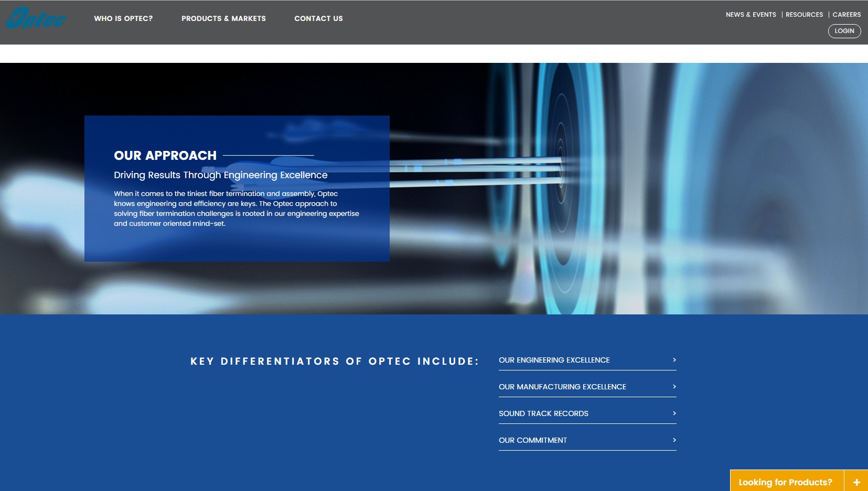Viewport: 868px width, 491px height.
Task: Click the Our Approach heading
Action: [x=165, y=156]
